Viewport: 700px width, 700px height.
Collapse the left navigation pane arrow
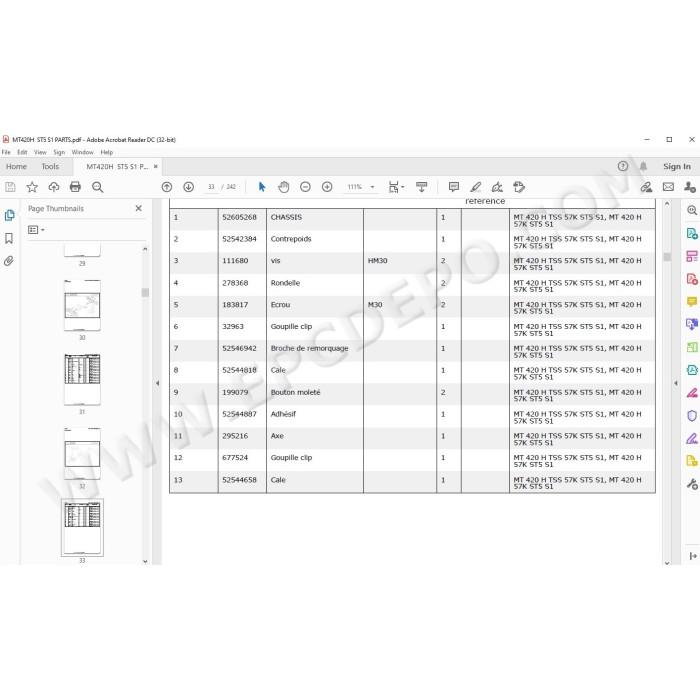(x=157, y=383)
